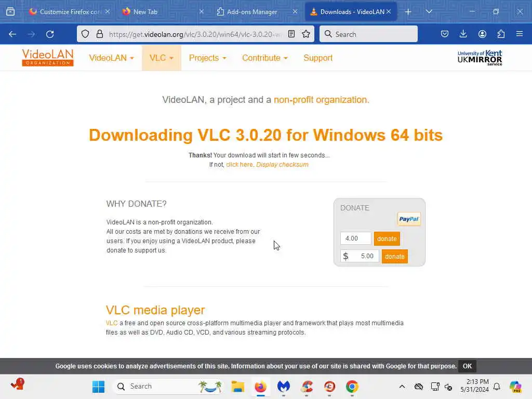Open a new tab with plus button
The width and height of the screenshot is (532, 399).
pyautogui.click(x=408, y=12)
